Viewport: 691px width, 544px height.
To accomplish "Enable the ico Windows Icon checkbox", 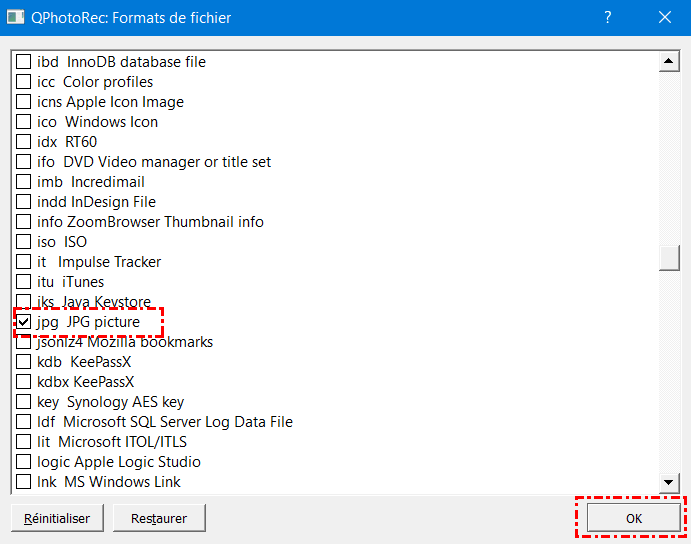I will coord(24,122).
